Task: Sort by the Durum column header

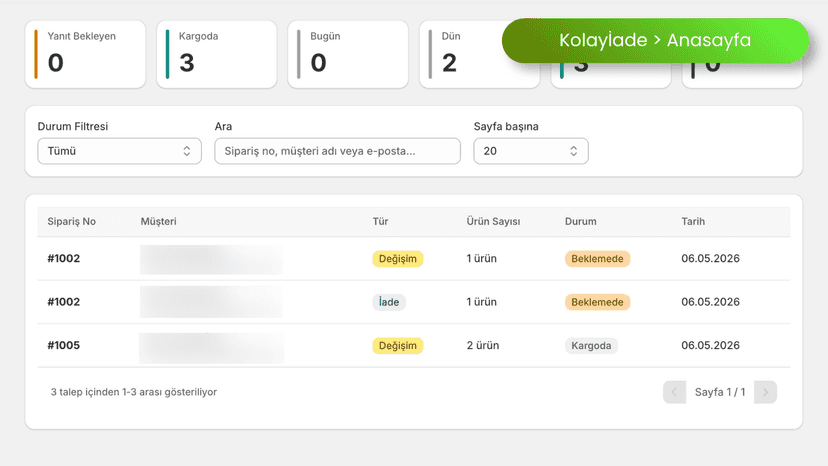Action: (580, 221)
